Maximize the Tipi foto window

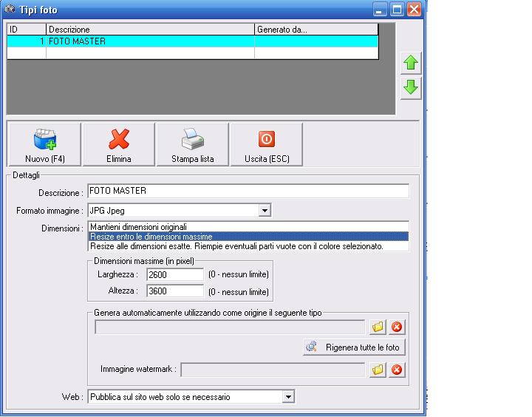click(x=397, y=10)
